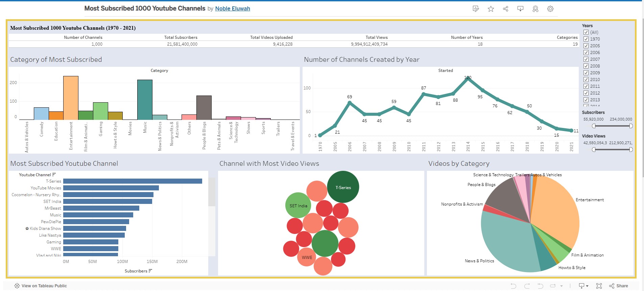This screenshot has height=291, width=644.
Task: Click the download icon in top header
Action: tap(521, 9)
